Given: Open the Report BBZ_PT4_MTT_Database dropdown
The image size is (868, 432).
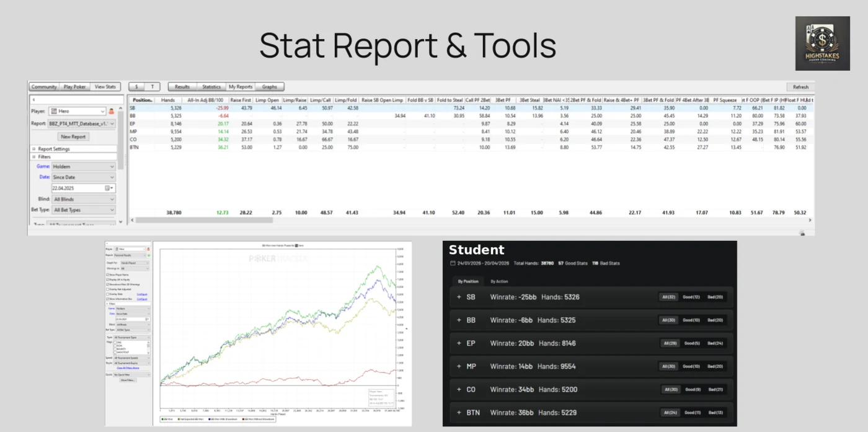Looking at the screenshot, I should coord(82,124).
